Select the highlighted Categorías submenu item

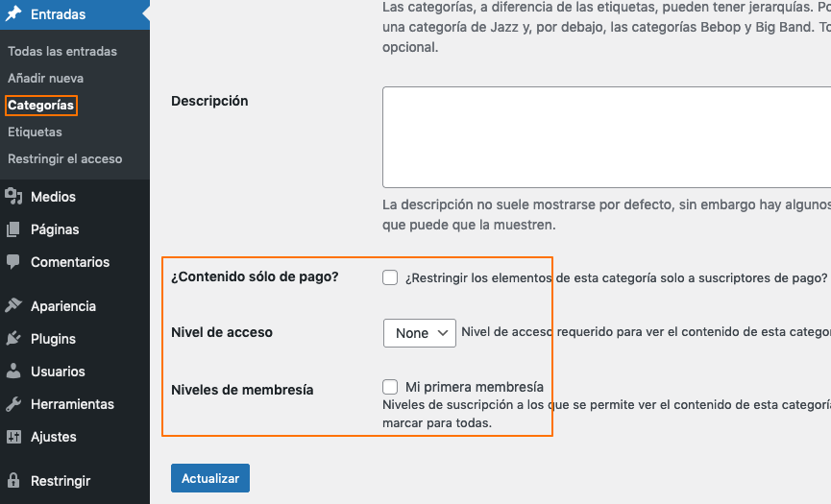[40, 105]
